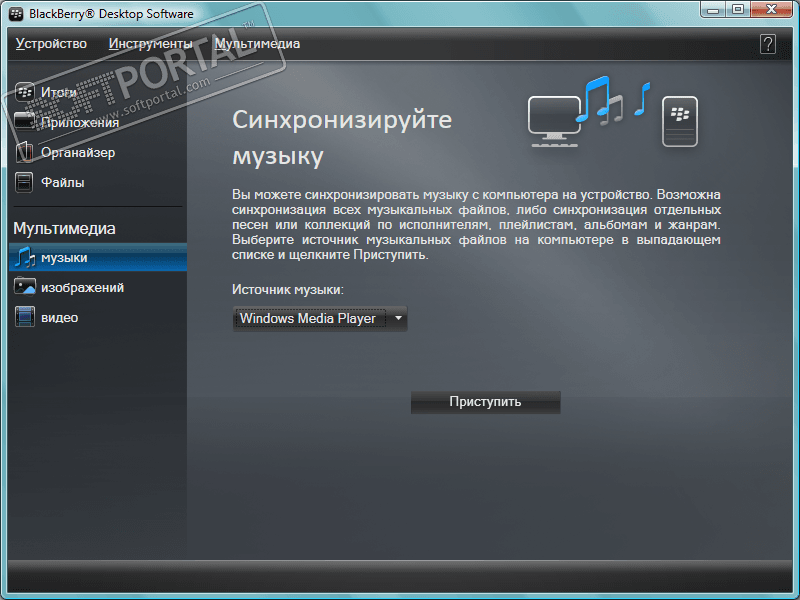The height and width of the screenshot is (600, 800).
Task: Maximize the BlackBerry Desktop Software window
Action: 738,9
